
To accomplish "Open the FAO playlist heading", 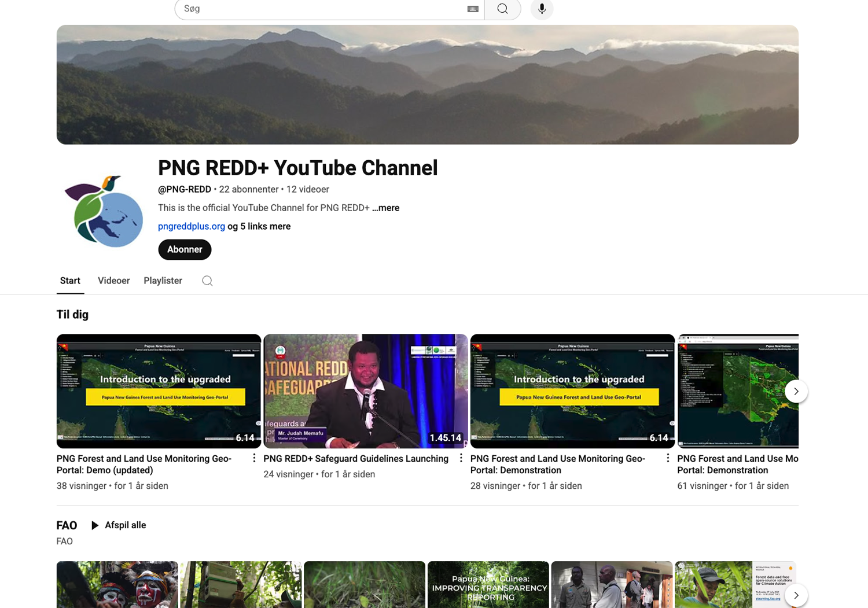I will point(67,525).
